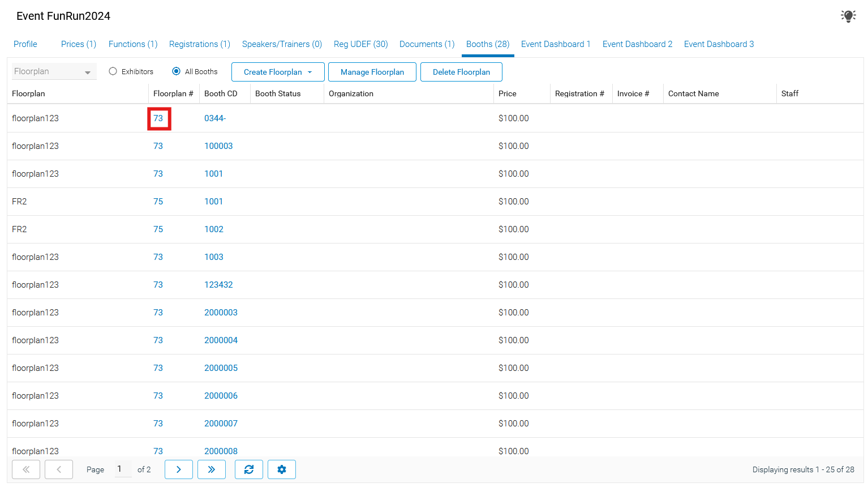This screenshot has height=487, width=868.
Task: Sort by Registration # column header
Action: click(579, 93)
